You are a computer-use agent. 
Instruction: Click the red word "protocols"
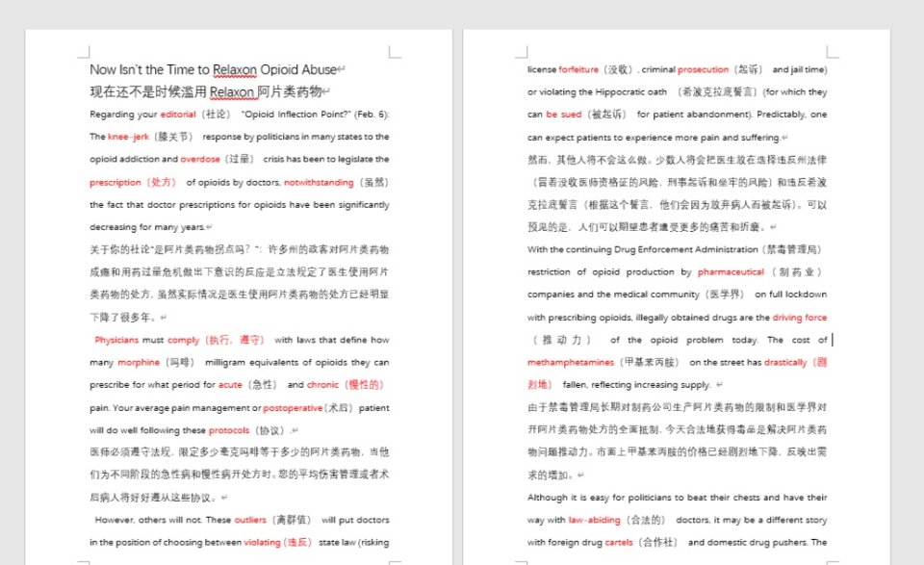(x=229, y=430)
